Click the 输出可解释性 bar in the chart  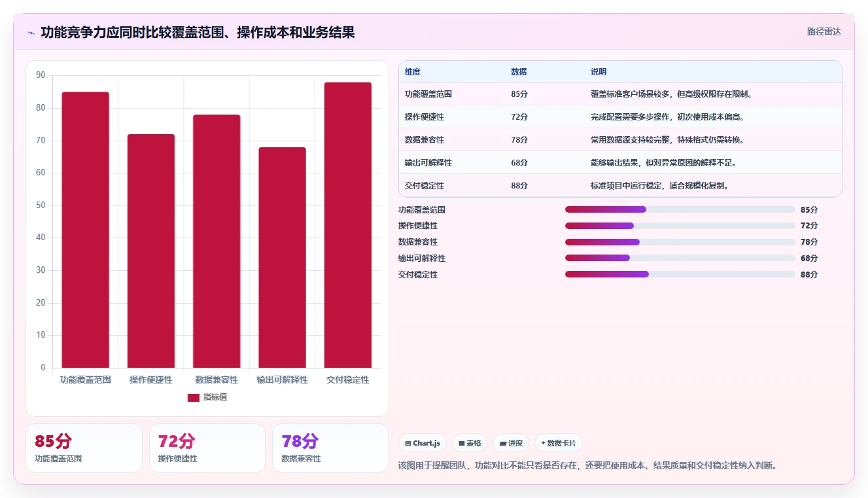pos(282,257)
